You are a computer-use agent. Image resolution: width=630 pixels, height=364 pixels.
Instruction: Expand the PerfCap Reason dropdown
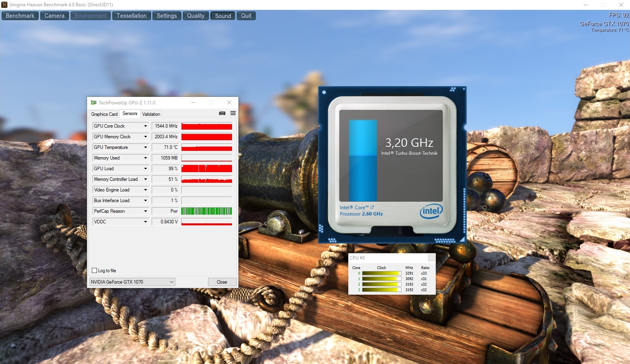click(145, 211)
